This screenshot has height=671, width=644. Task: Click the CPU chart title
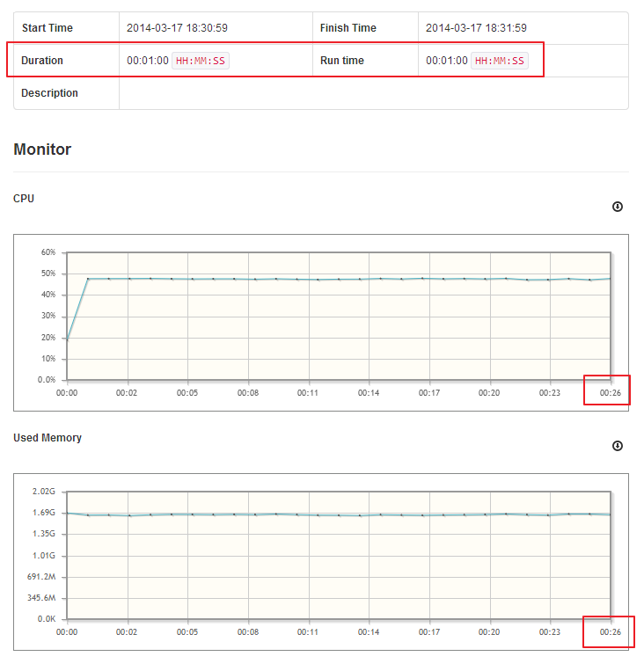pyautogui.click(x=24, y=199)
